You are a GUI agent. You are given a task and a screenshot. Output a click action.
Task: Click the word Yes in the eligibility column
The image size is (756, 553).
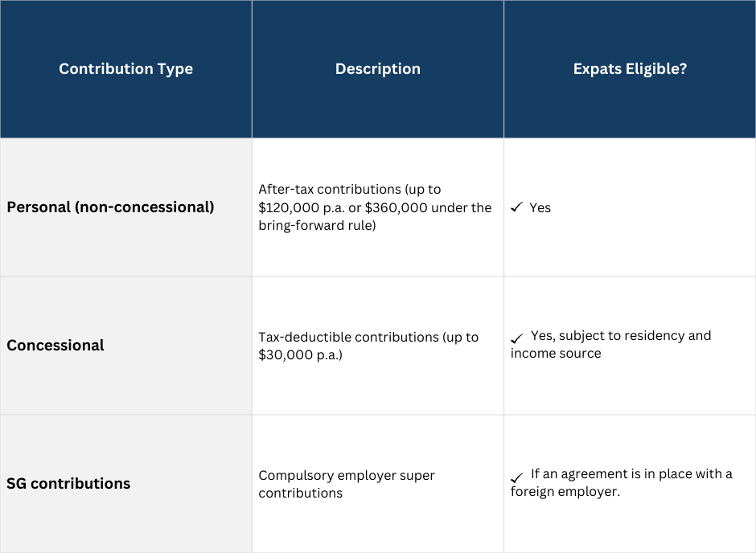tap(540, 207)
